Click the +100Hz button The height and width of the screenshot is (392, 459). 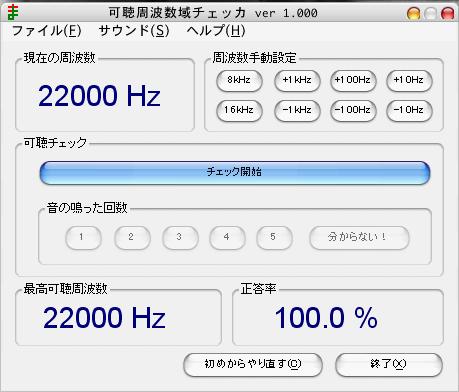click(x=353, y=80)
